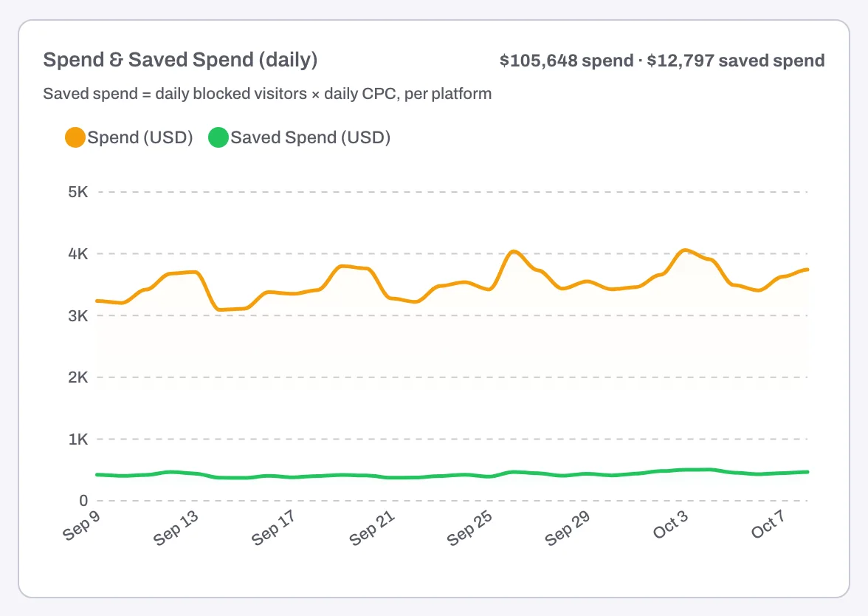Click the green Saved Spend legend dot
This screenshot has width=868, height=616.
(x=218, y=137)
